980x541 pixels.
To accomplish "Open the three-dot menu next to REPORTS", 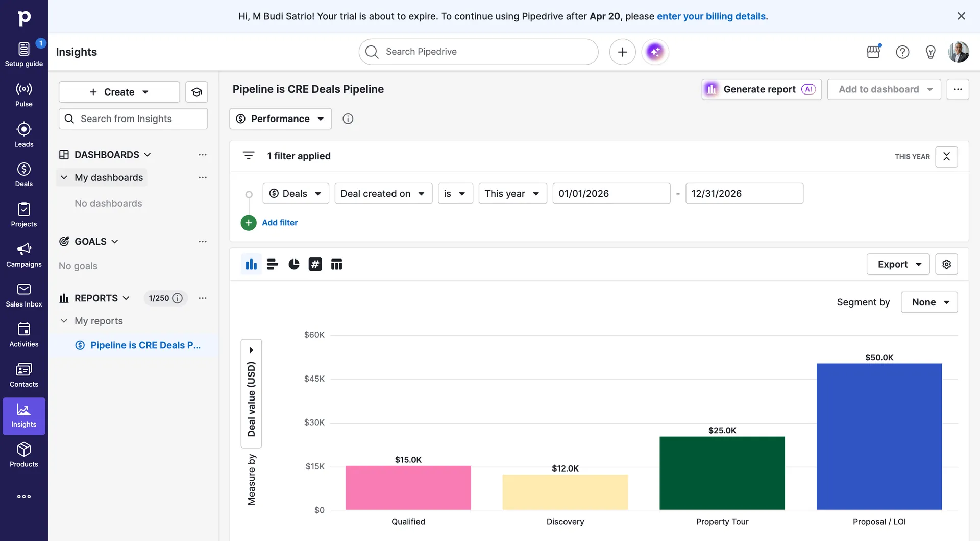I will point(203,298).
